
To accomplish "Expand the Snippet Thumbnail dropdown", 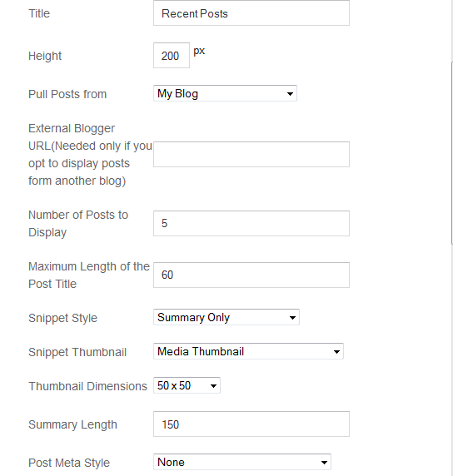I will pyautogui.click(x=248, y=351).
